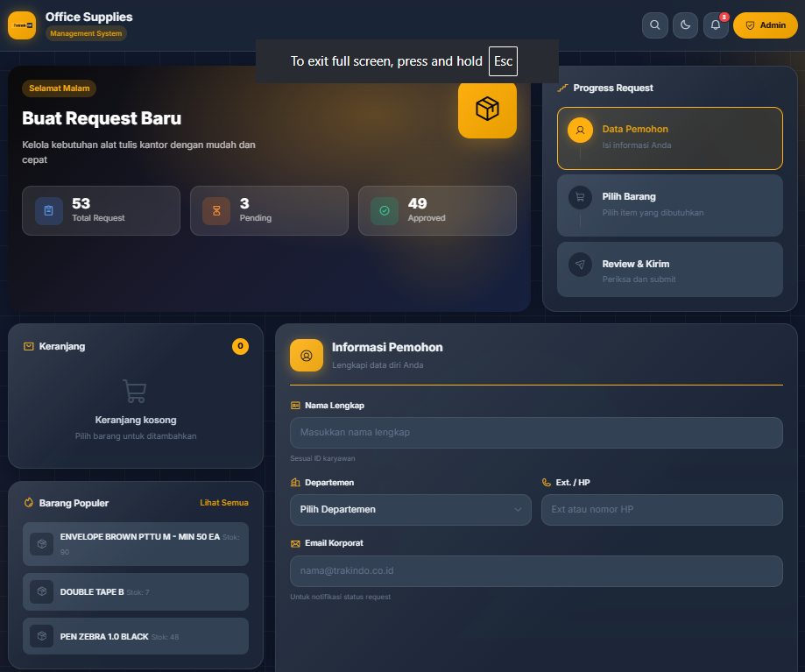This screenshot has height=672, width=805.
Task: Click the empty cart icon in Keranjang
Action: pos(135,391)
